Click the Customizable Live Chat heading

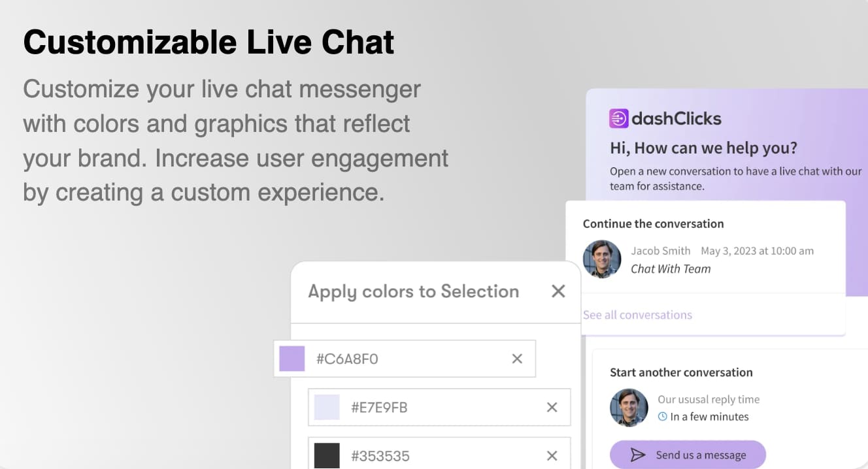point(209,42)
